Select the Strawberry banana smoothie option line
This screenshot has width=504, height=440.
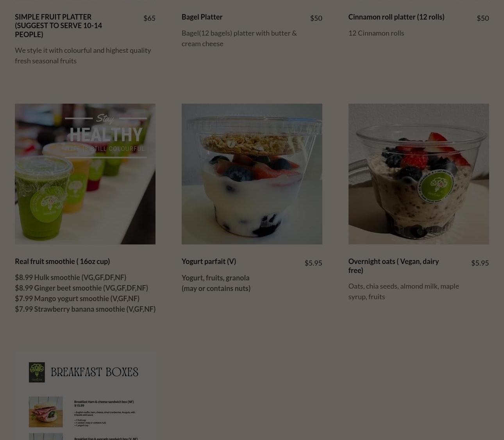click(85, 309)
